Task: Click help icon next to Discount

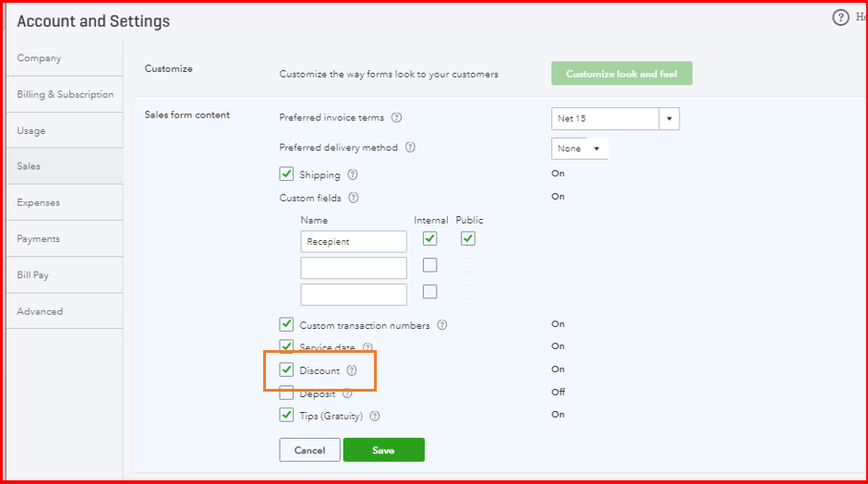Action: click(x=352, y=370)
